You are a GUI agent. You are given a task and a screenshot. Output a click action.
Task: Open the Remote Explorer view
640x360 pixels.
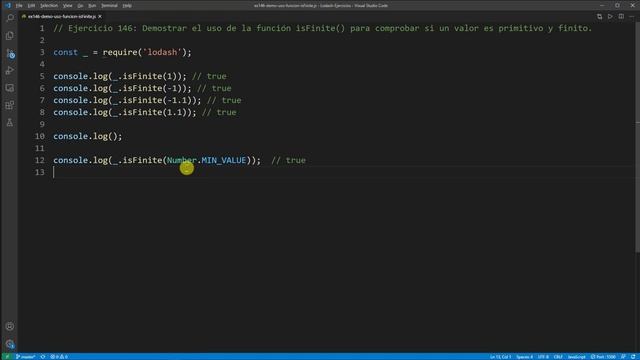coord(10,88)
